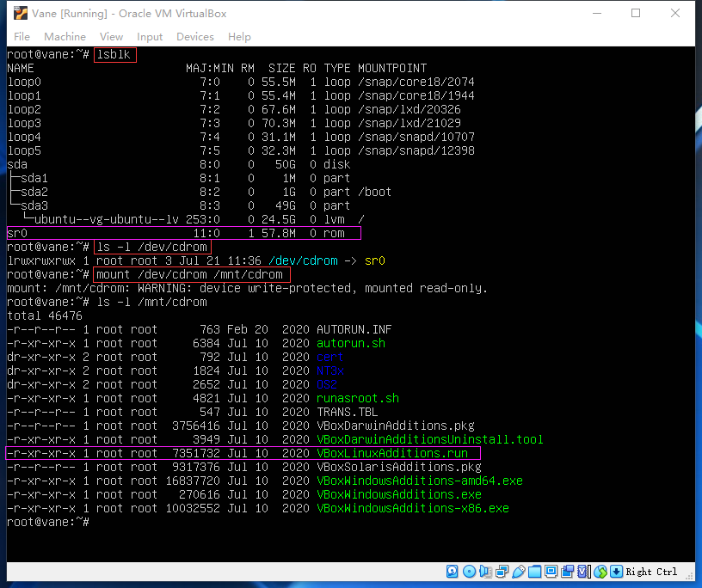Click the 'mount /dev/cdrom /mnt/cdrom' command
Viewport: 702px width, 588px height.
click(190, 275)
